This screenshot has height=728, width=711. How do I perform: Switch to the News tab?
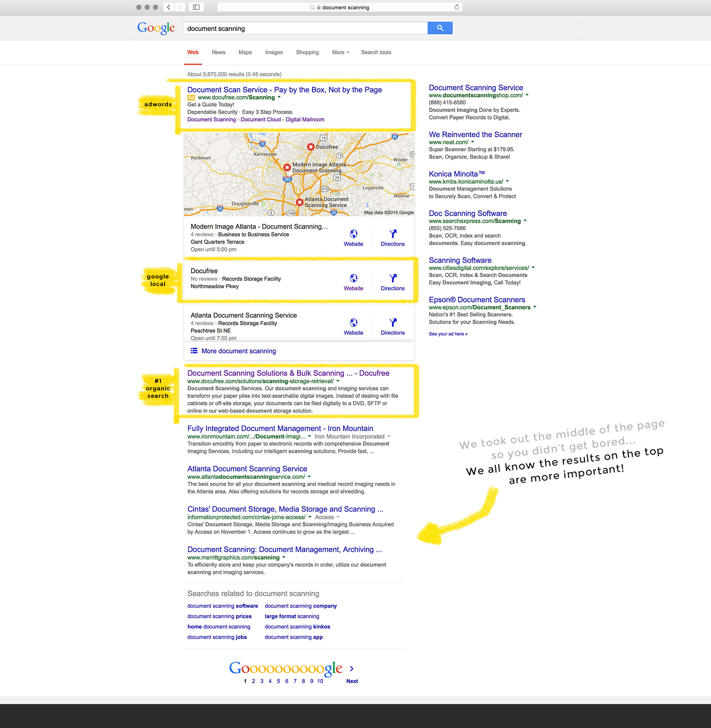[219, 52]
